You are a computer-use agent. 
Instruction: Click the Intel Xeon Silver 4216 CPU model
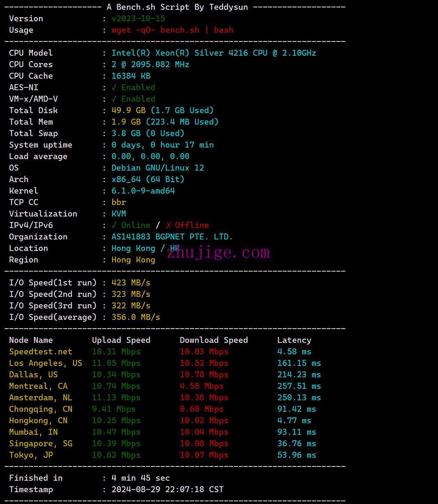pyautogui.click(x=214, y=53)
